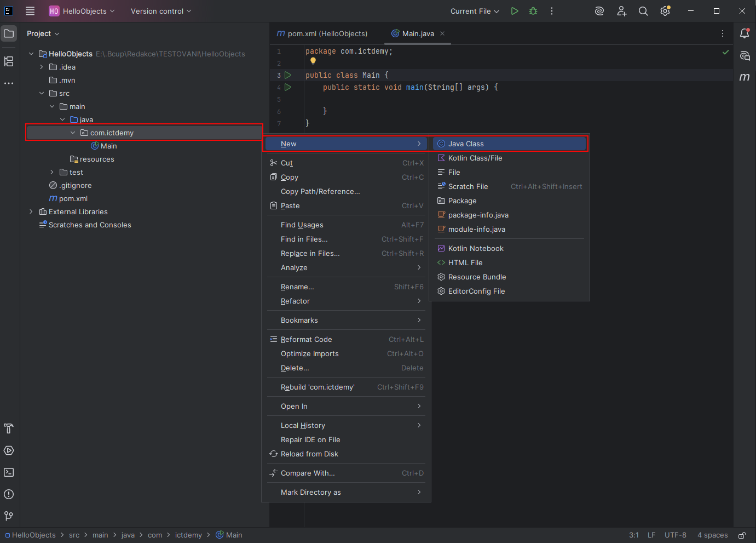Screen dimensions: 756x543
Task: Expand the External Libraries node
Action: (x=31, y=212)
